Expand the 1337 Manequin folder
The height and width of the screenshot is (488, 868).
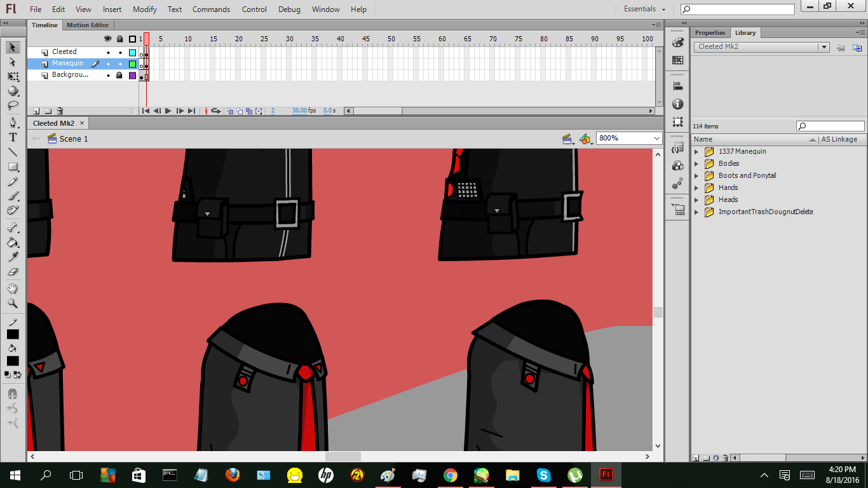[x=696, y=152]
